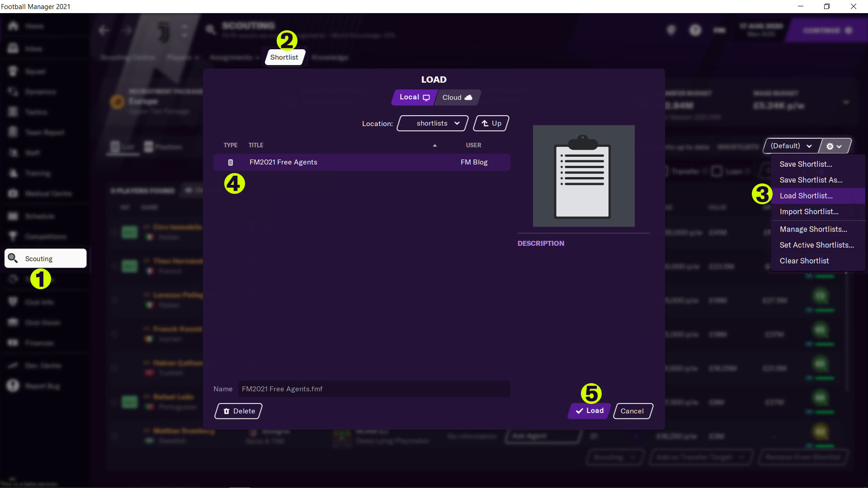This screenshot has height=488, width=868.
Task: Sort the list by the Title column
Action: tap(256, 145)
